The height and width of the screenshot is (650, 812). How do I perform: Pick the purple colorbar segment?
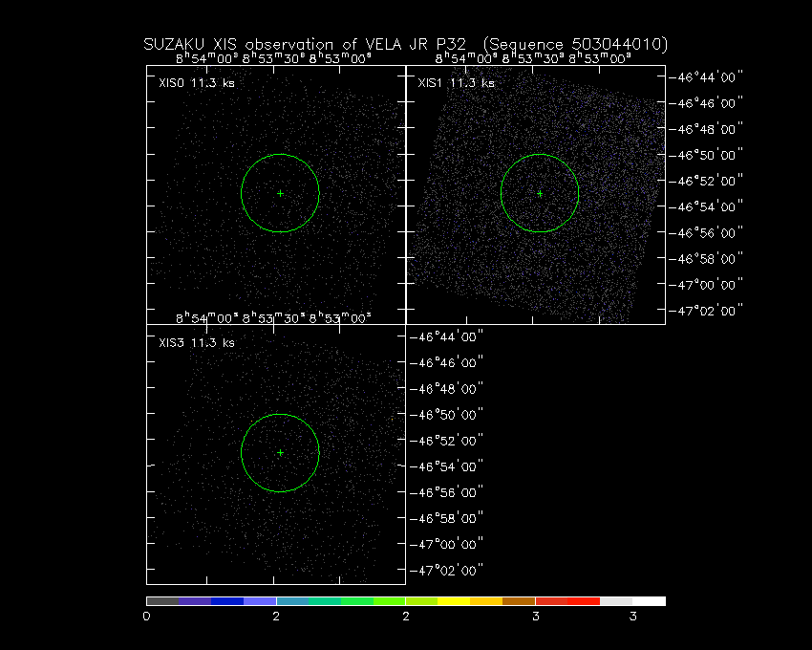[195, 601]
